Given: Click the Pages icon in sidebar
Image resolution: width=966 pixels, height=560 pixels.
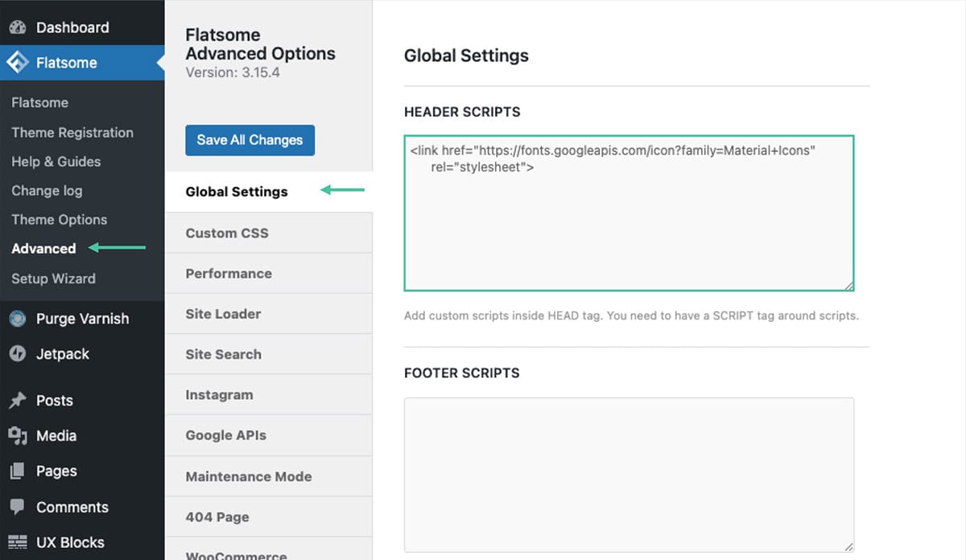Looking at the screenshot, I should coord(18,471).
